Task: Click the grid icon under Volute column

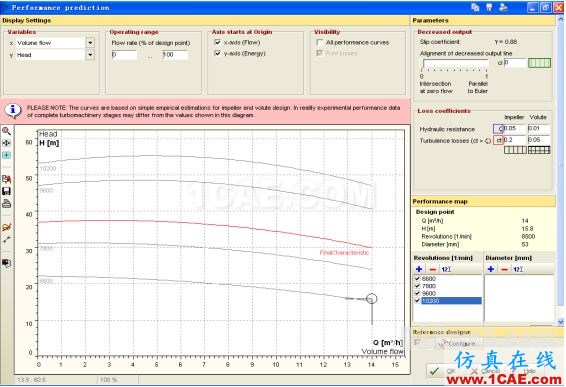Action: (539, 150)
